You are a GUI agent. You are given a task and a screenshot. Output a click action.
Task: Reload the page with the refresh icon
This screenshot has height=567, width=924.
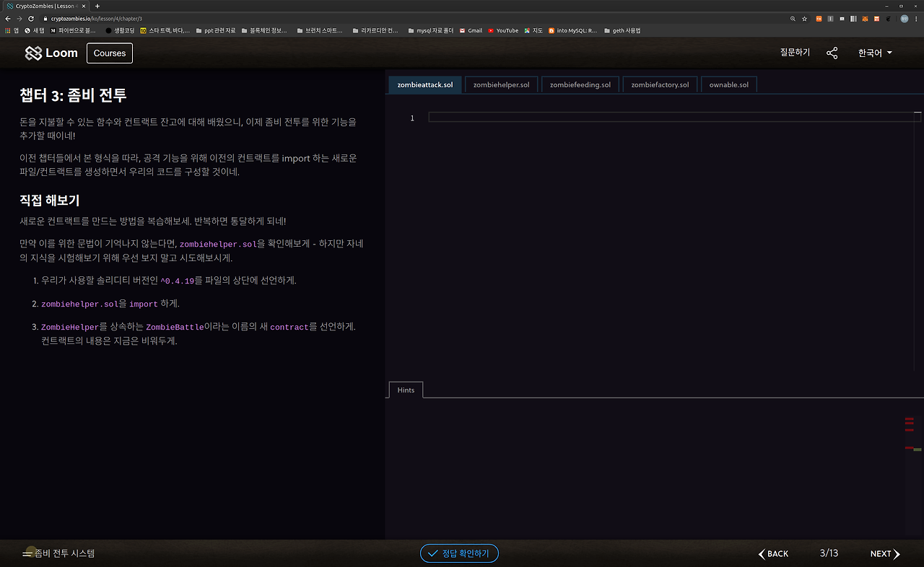pyautogui.click(x=32, y=19)
